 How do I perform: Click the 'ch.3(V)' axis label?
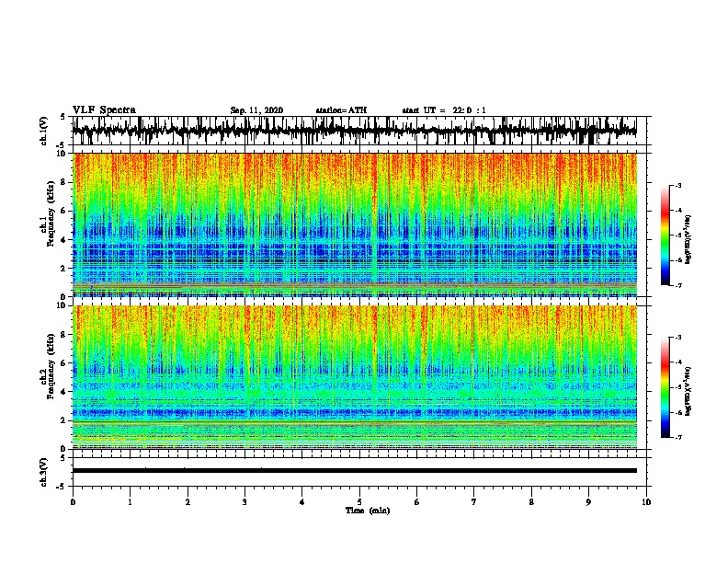(44, 472)
